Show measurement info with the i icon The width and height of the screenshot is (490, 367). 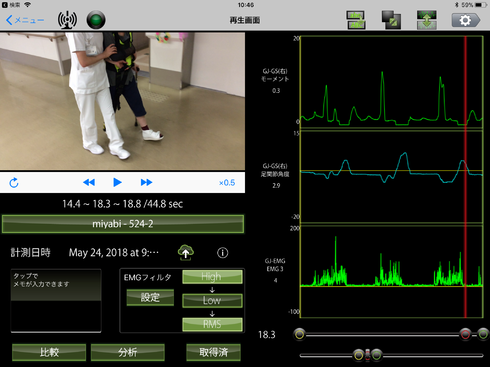223,253
